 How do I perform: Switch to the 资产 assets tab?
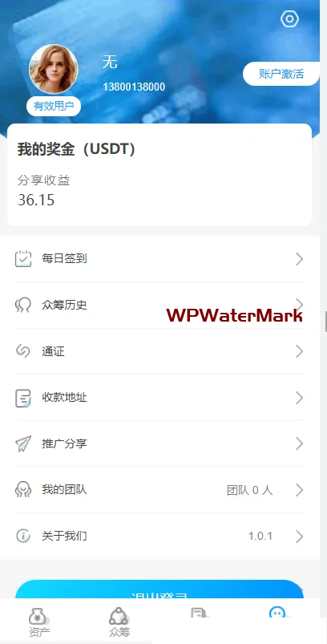coord(39,622)
